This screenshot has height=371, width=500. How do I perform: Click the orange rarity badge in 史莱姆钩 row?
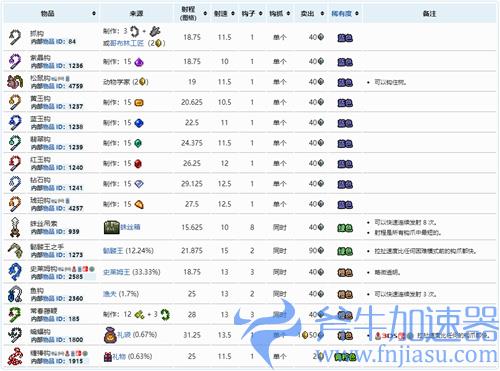345,272
